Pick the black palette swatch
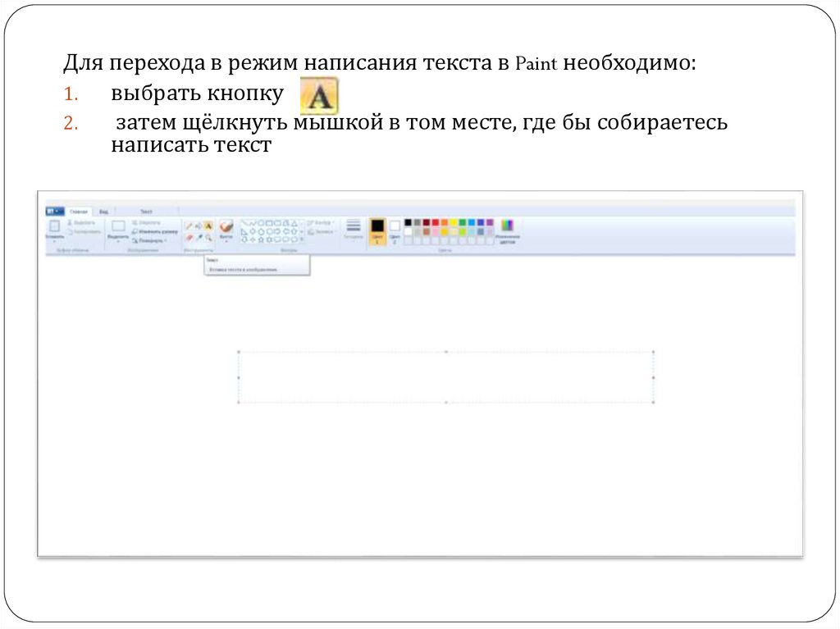This screenshot has height=629, width=840. point(408,222)
